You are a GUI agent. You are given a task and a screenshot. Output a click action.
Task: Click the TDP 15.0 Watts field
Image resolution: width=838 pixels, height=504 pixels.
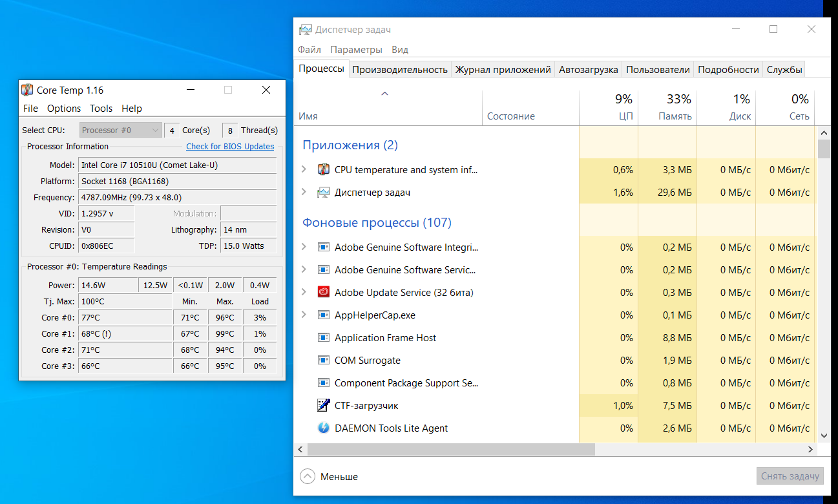point(248,246)
